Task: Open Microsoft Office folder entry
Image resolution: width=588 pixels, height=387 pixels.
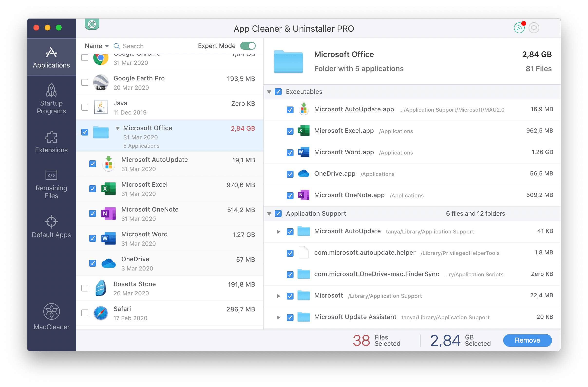Action: coord(147,128)
